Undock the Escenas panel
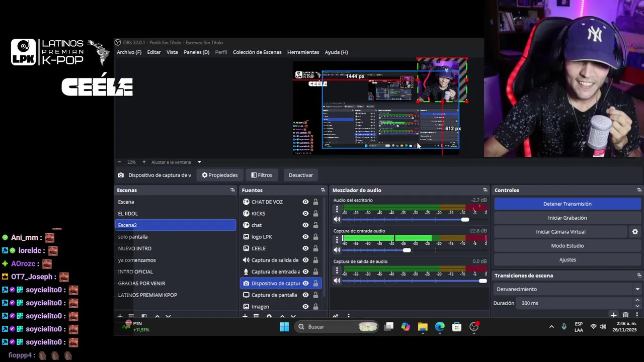Screen dimensions: 644x362 [x=232, y=190]
